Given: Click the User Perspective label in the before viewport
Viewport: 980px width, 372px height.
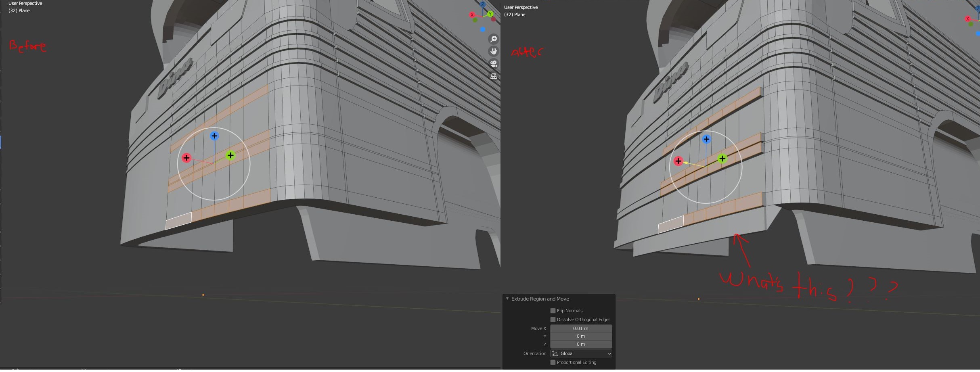Looking at the screenshot, I should 25,3.
